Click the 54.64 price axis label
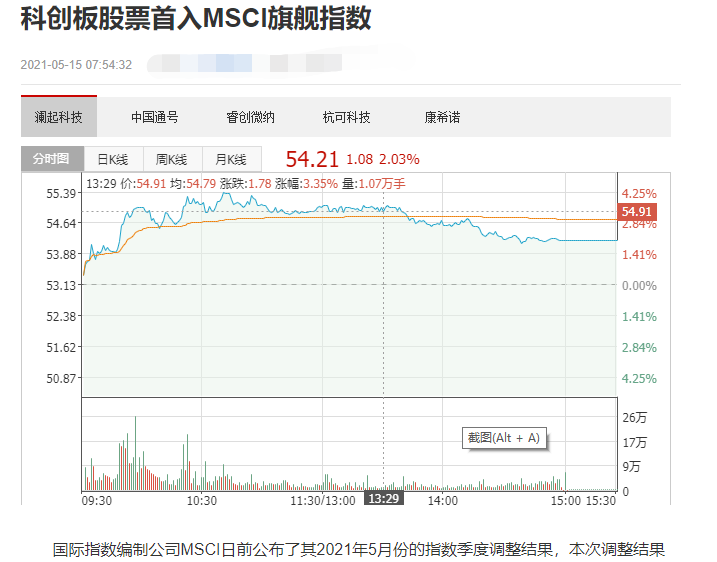The image size is (717, 562). tap(61, 224)
